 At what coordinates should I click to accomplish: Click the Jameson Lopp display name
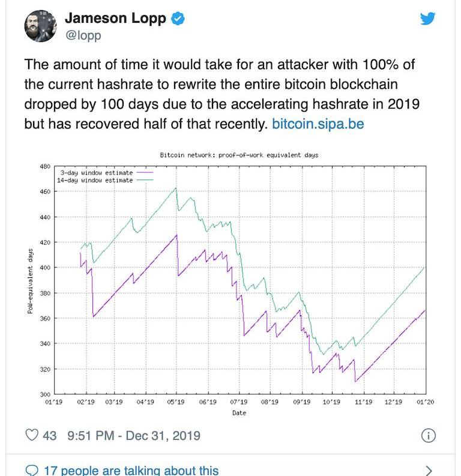(x=115, y=19)
